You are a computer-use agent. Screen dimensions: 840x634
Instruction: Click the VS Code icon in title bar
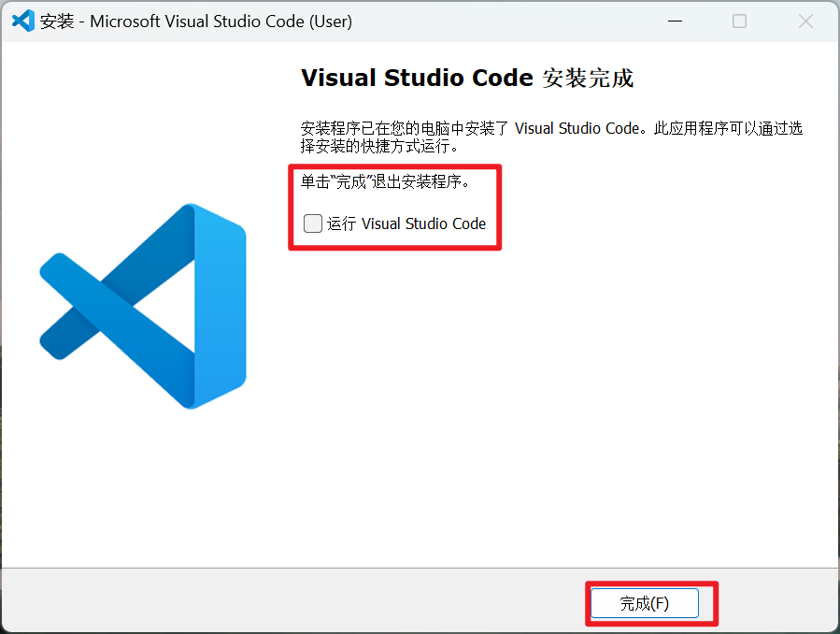[x=23, y=22]
